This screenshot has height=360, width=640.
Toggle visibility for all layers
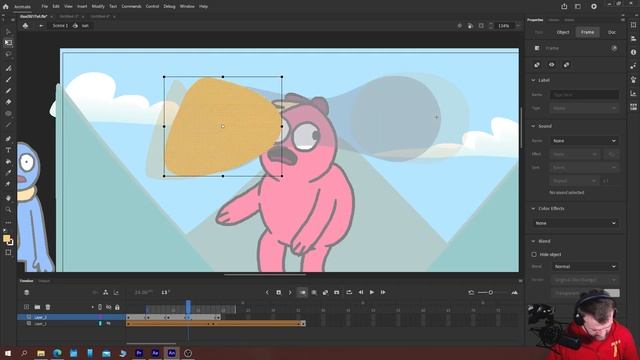pyautogui.click(x=109, y=307)
